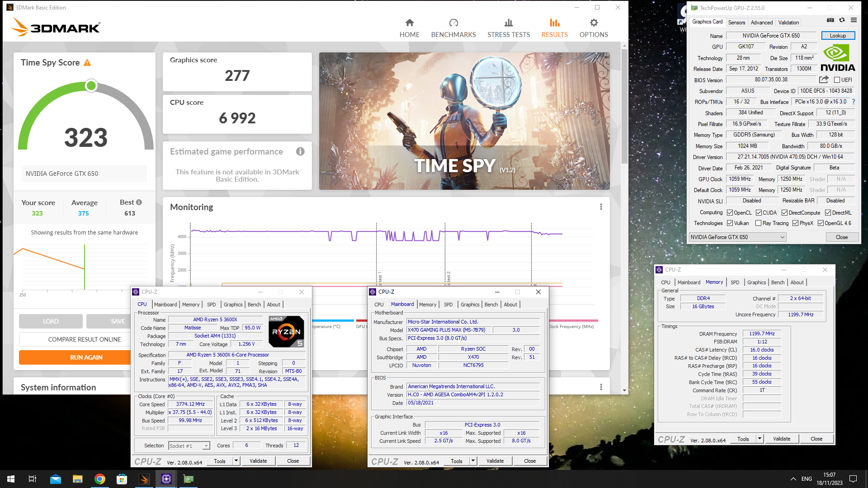Image resolution: width=868 pixels, height=488 pixels.
Task: Expand Tools dropdown arrow in CPU-Z Memory window
Action: (x=759, y=439)
